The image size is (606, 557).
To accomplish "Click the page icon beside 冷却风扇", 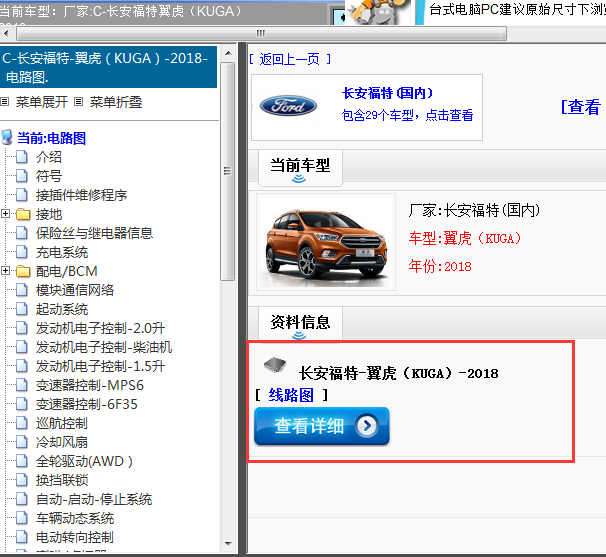I will click(x=22, y=442).
